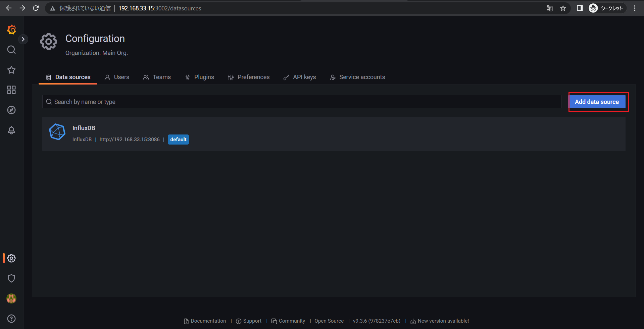Expand the sidebar navigation with chevron arrow
This screenshot has height=329, width=644.
[x=23, y=39]
